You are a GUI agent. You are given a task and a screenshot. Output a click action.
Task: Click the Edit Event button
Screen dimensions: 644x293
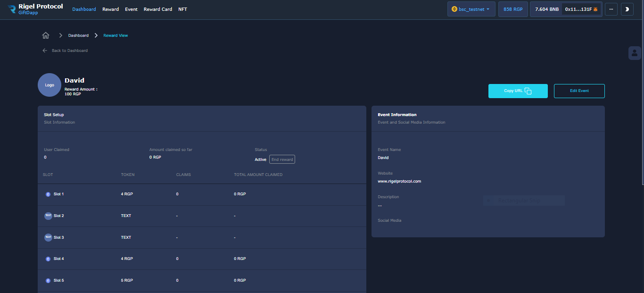(579, 91)
